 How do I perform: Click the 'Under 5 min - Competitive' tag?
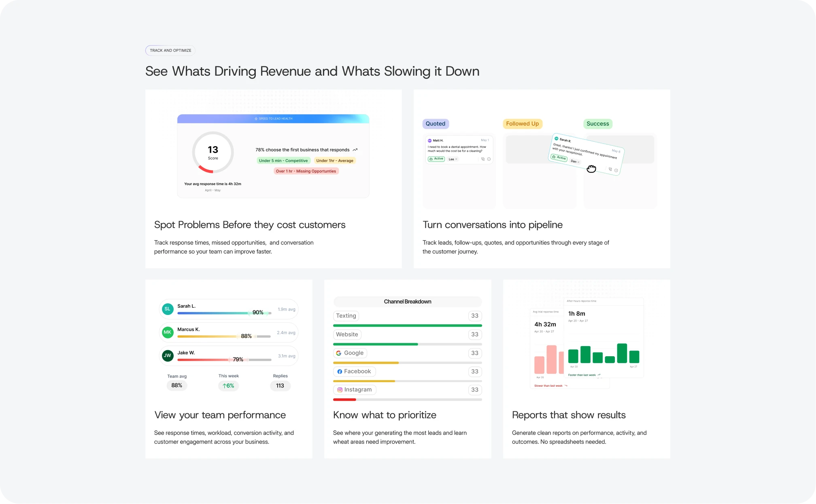(283, 161)
